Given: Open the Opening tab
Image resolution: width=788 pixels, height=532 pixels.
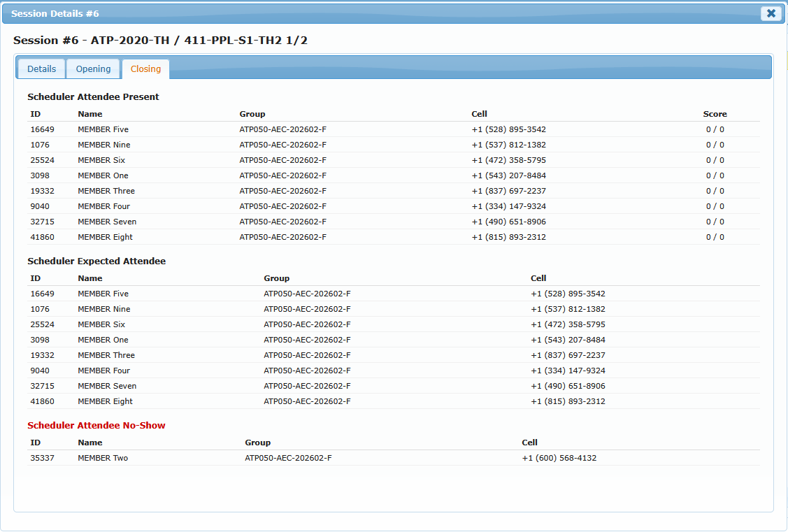Looking at the screenshot, I should (93, 69).
